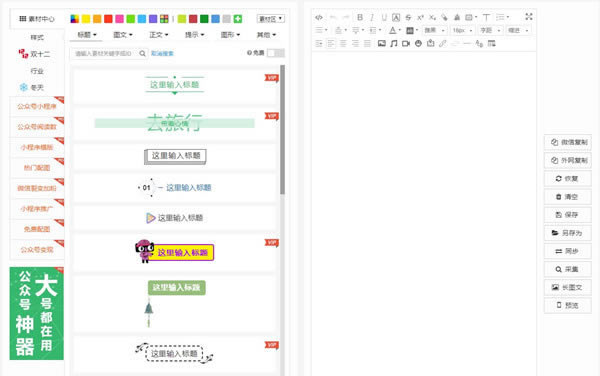Image resolution: width=600 pixels, height=376 pixels.
Task: Toggle the Italic formatting button
Action: pyautogui.click(x=372, y=17)
